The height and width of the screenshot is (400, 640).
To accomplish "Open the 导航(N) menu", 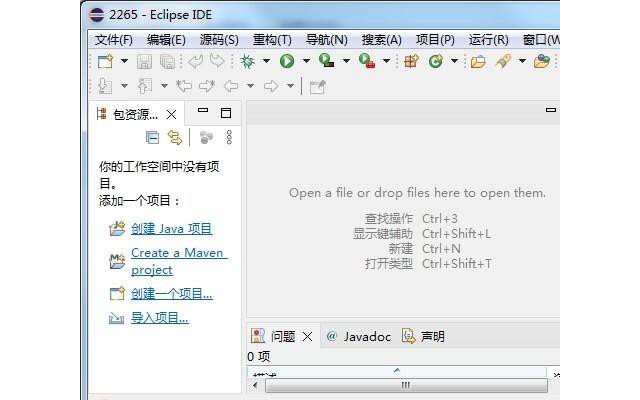I will [x=327, y=40].
